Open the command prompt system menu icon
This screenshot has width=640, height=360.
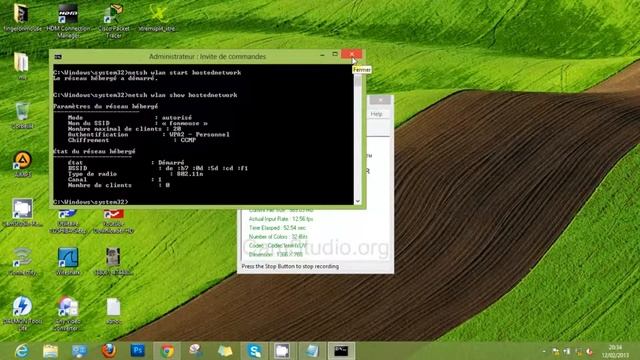click(58, 57)
